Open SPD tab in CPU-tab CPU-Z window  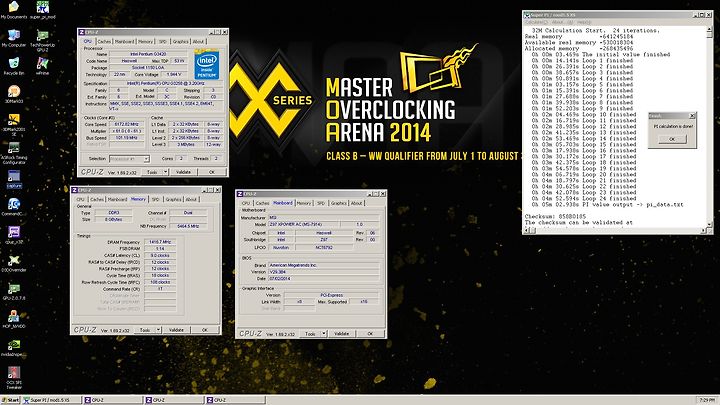[x=163, y=41]
